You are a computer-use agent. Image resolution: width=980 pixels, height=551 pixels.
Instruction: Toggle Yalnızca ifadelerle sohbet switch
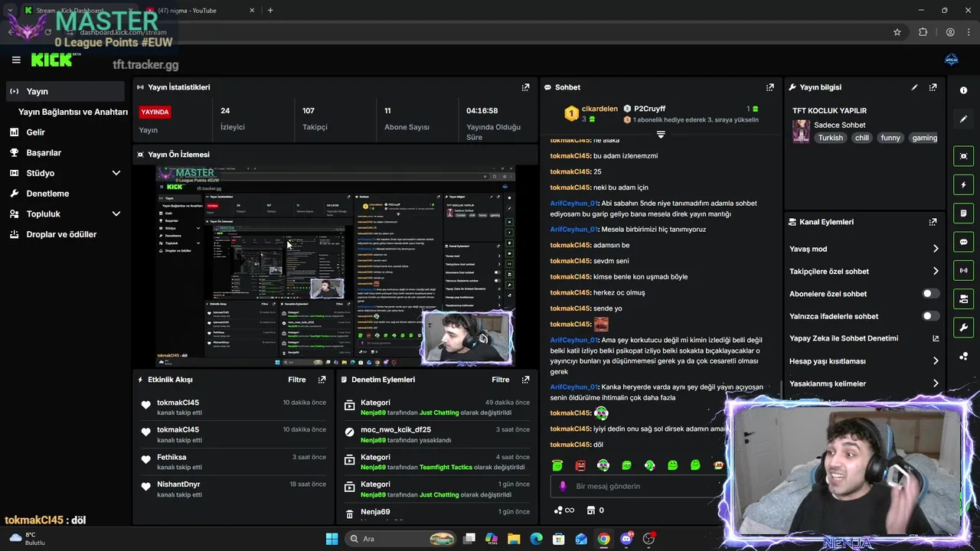pyautogui.click(x=930, y=316)
